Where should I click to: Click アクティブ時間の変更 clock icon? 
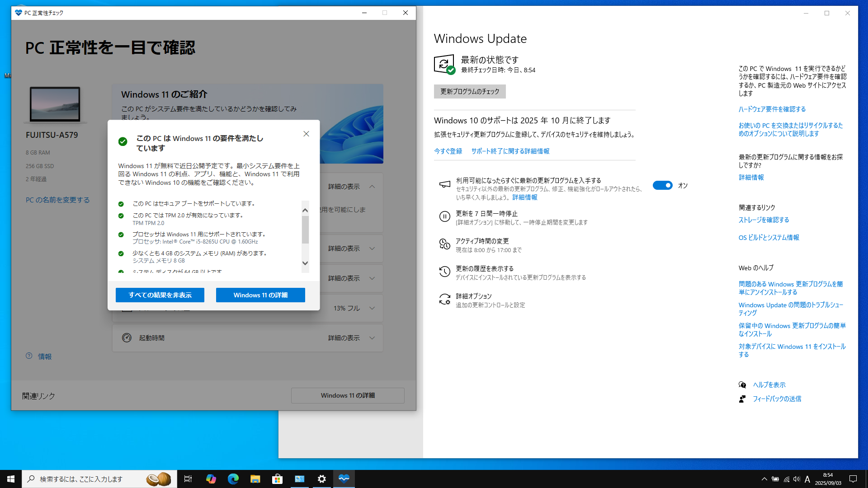(x=445, y=244)
